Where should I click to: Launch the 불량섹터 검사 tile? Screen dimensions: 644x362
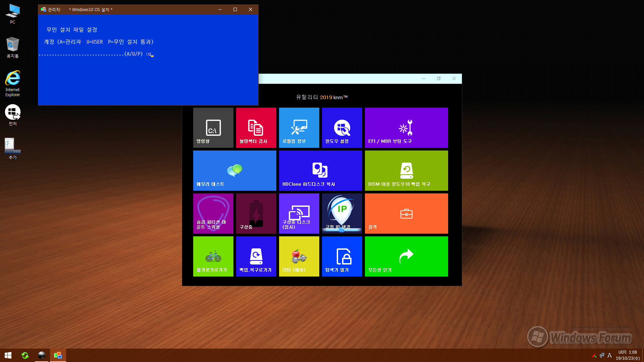[x=256, y=128]
